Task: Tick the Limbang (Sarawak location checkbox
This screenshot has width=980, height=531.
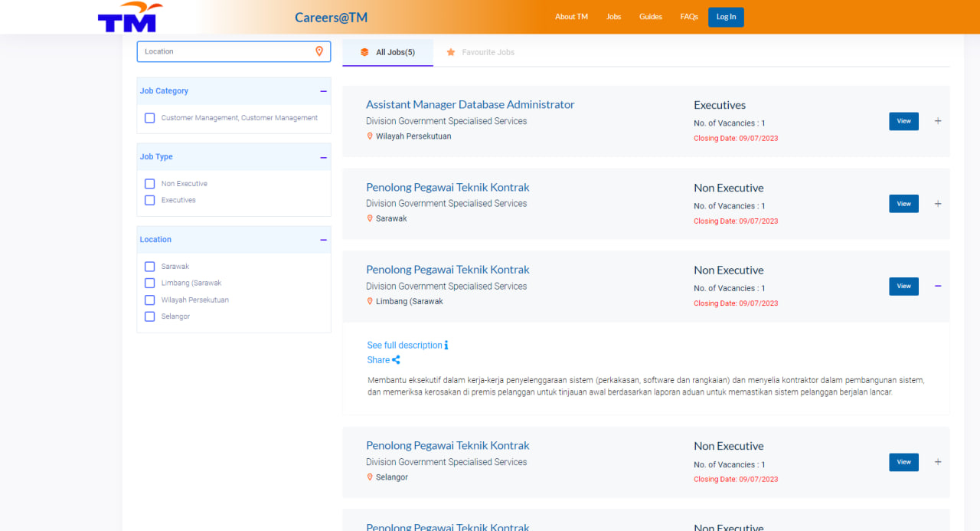Action: coord(149,283)
